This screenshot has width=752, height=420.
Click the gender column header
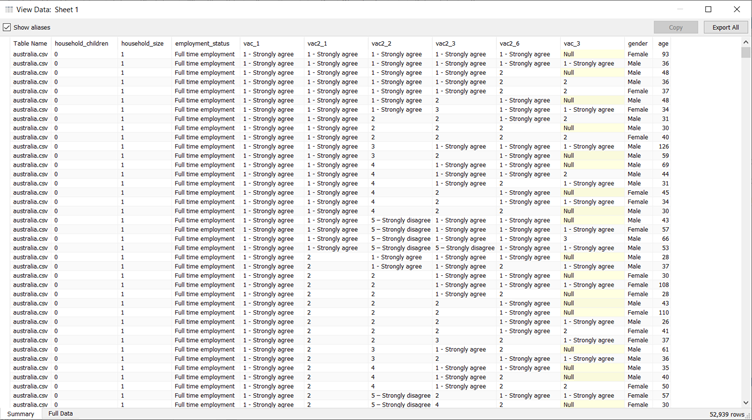point(638,44)
